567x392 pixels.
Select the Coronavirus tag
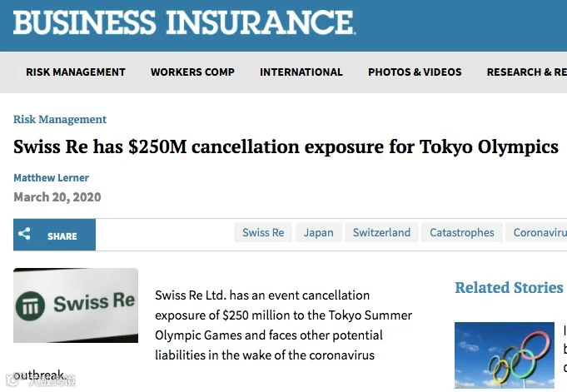(537, 232)
